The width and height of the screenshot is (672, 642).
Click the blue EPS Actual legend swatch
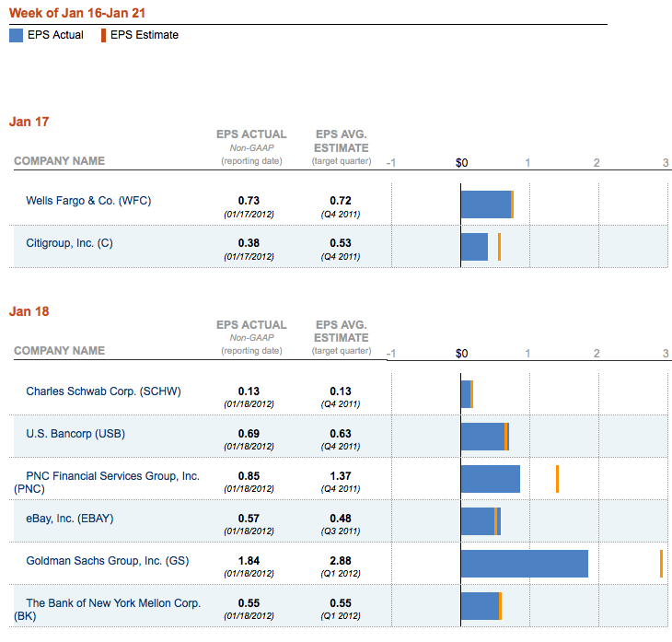click(16, 35)
